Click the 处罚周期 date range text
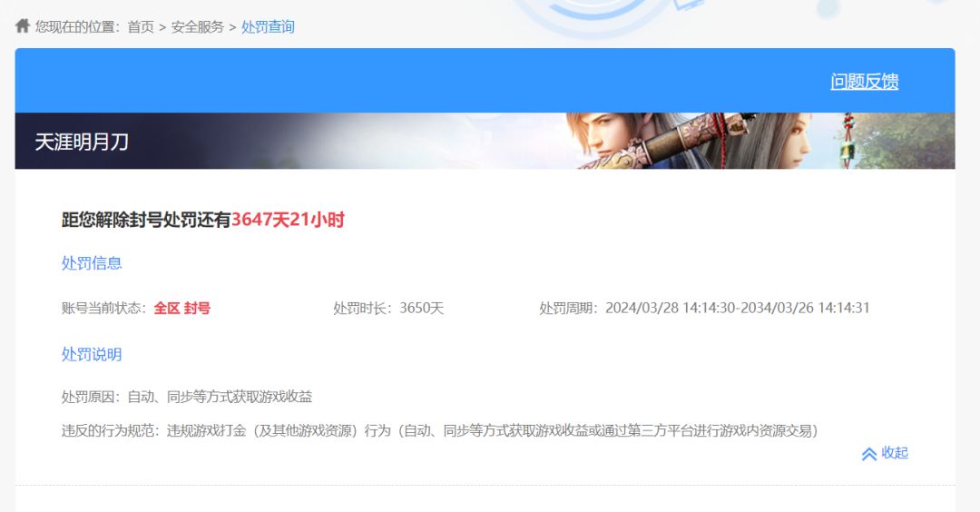 tap(704, 309)
